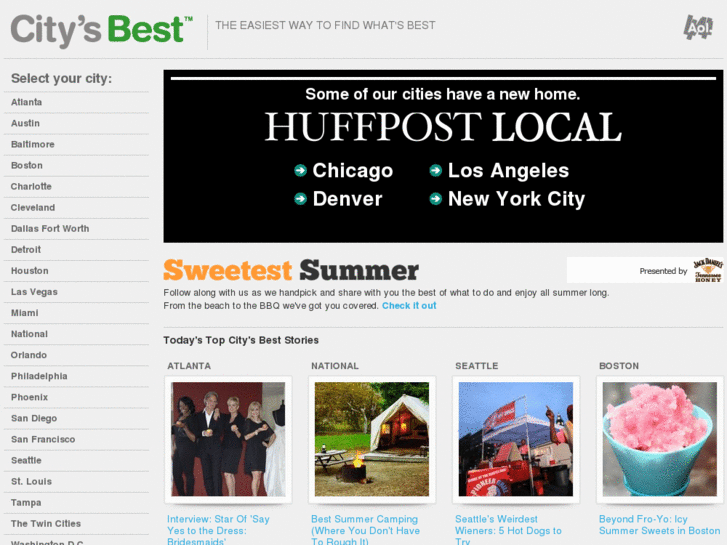Select Boston from the city list
Image resolution: width=727 pixels, height=545 pixels.
(27, 166)
